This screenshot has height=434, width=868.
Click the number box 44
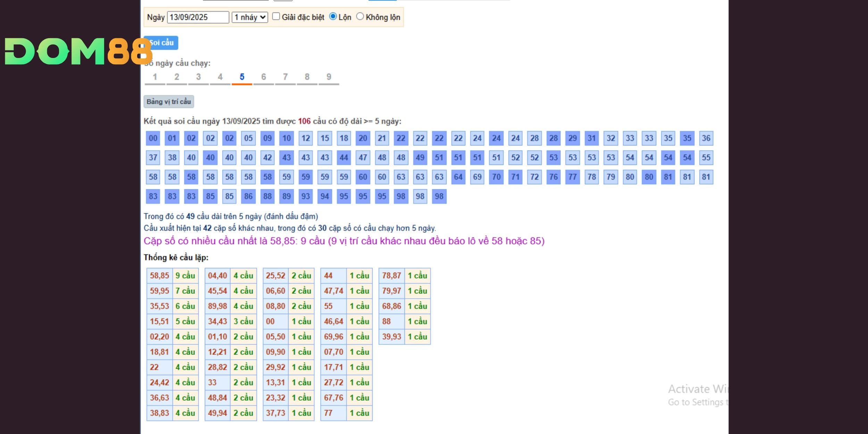(x=344, y=158)
